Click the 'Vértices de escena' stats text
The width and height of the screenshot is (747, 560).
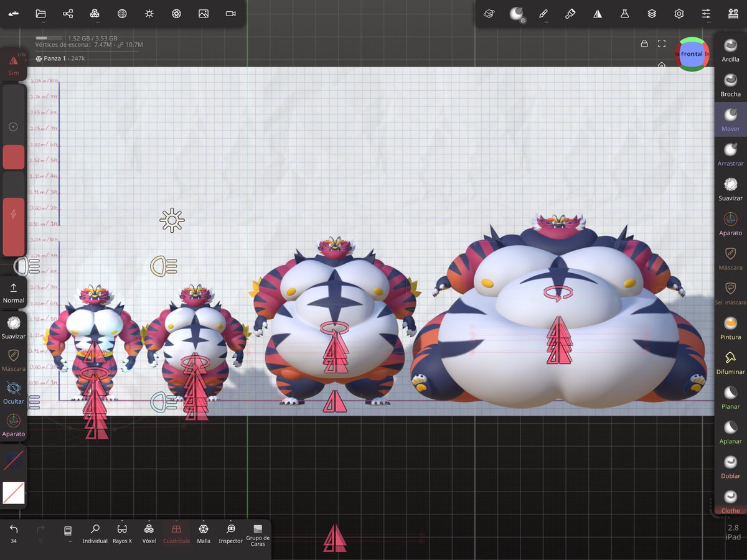click(x=89, y=45)
